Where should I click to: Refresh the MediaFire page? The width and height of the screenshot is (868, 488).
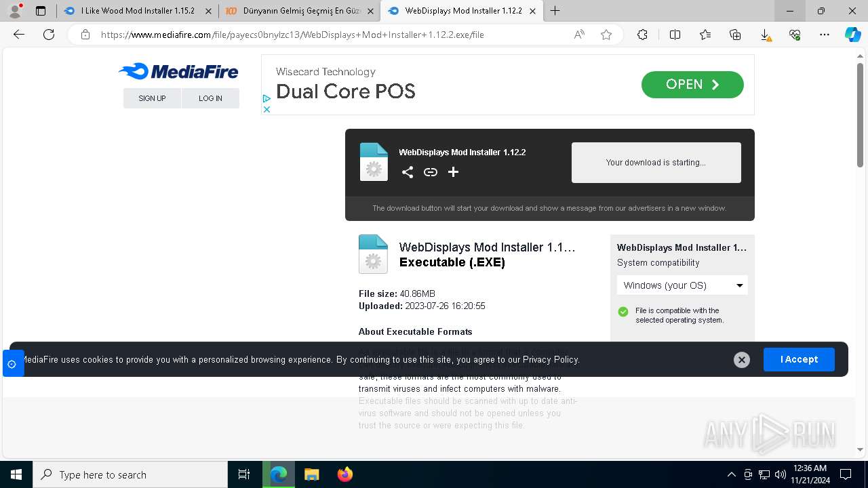click(49, 35)
